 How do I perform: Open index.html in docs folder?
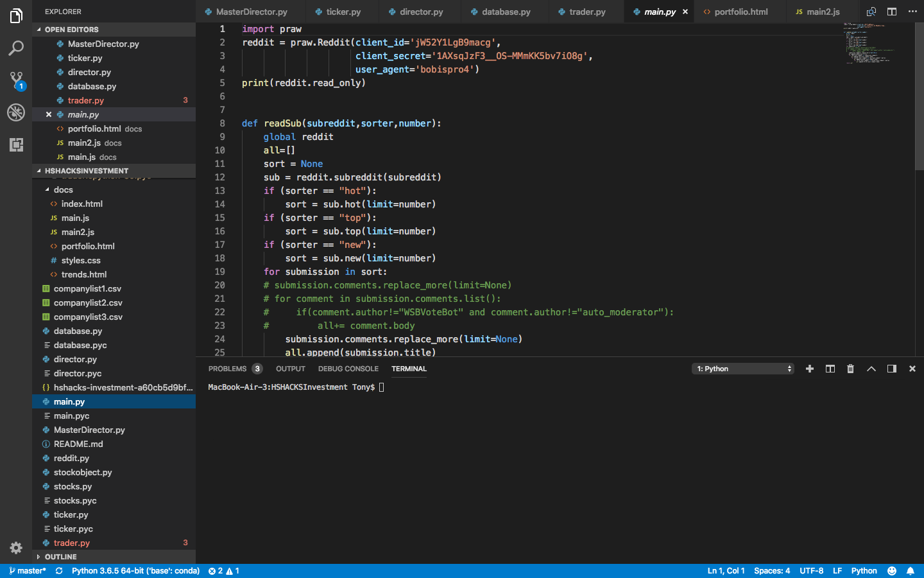[x=114, y=204]
